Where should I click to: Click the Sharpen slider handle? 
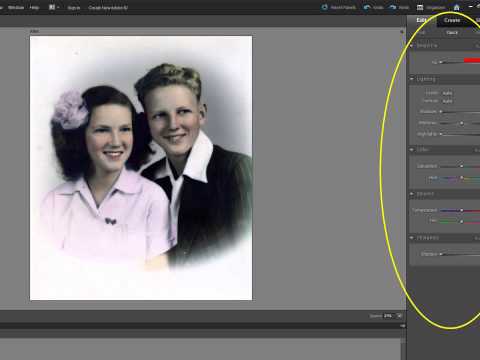coord(441,254)
